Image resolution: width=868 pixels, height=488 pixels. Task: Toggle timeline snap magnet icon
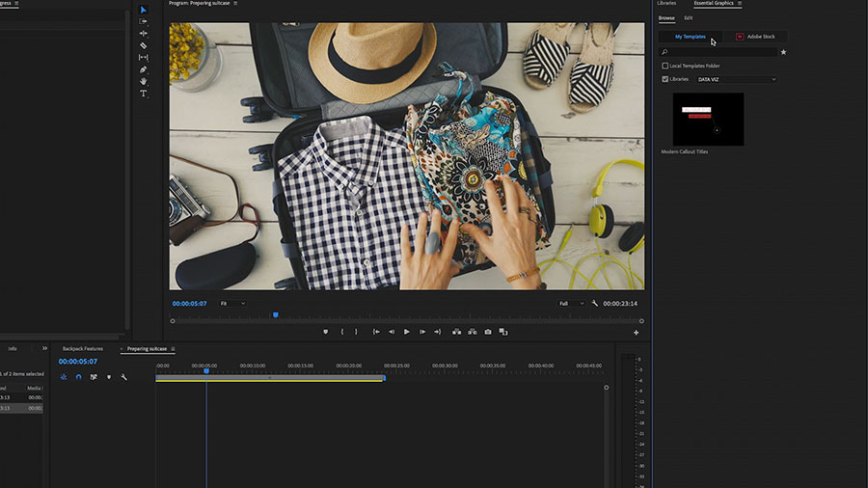tap(79, 377)
